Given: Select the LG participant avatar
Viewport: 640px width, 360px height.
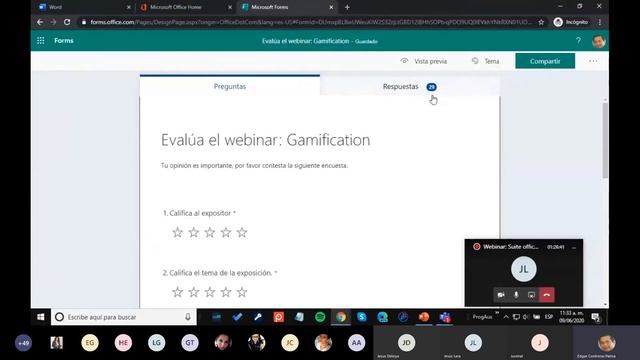Looking at the screenshot, I should [156, 343].
